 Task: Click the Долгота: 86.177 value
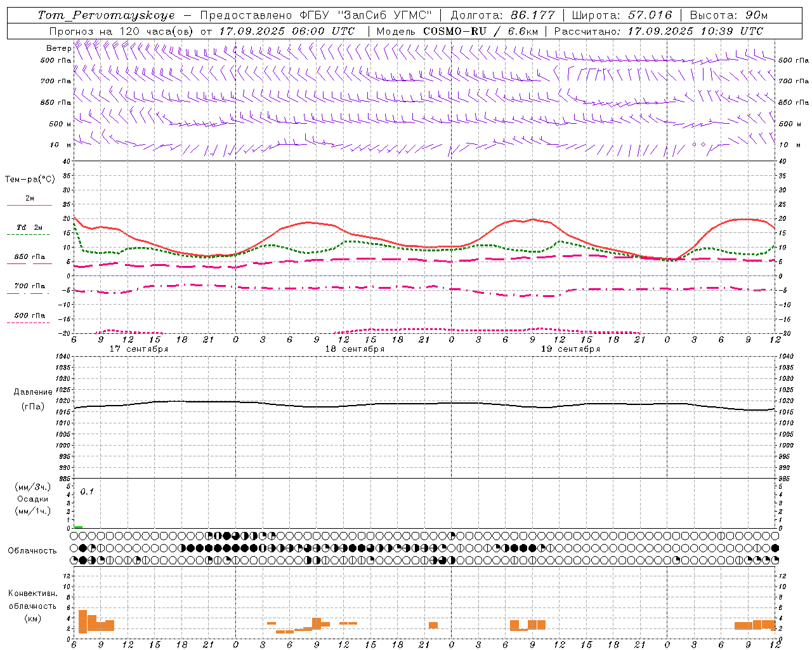(x=502, y=15)
